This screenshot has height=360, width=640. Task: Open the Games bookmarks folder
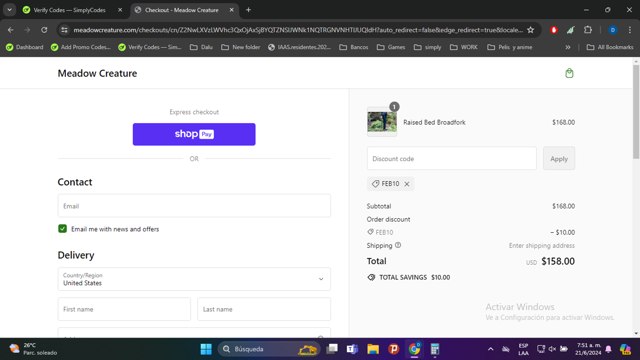point(391,47)
